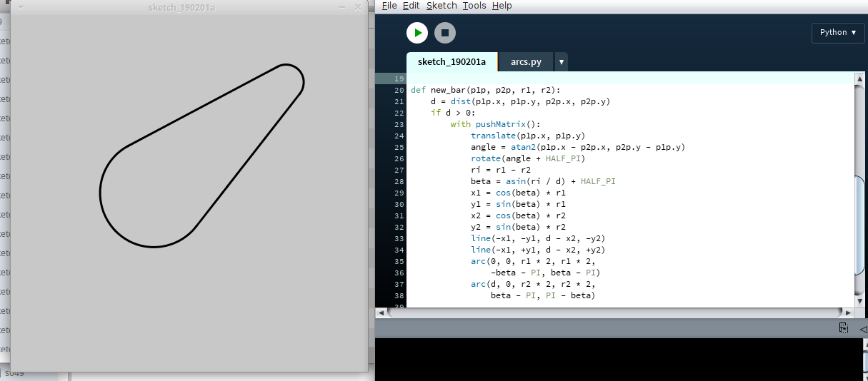868x381 pixels.
Task: Open the Help menu
Action: [502, 6]
